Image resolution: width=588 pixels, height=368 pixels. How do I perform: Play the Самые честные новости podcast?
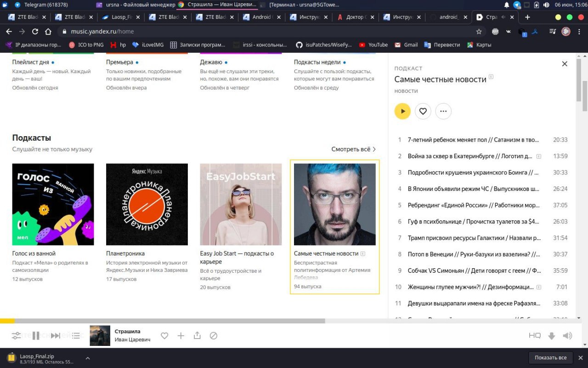tap(402, 111)
